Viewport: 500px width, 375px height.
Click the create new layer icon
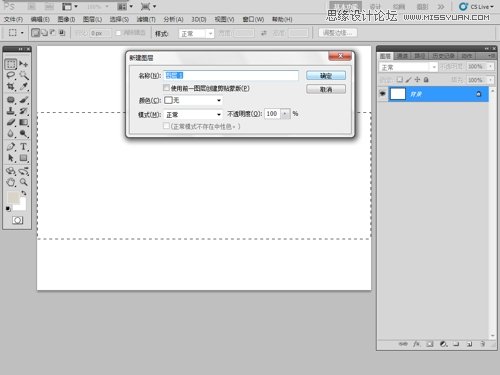(469, 344)
